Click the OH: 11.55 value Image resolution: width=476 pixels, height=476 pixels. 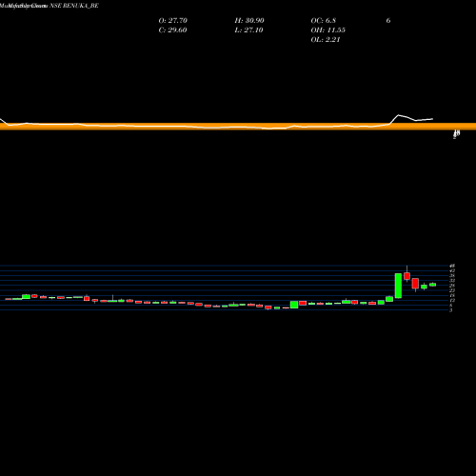[327, 30]
